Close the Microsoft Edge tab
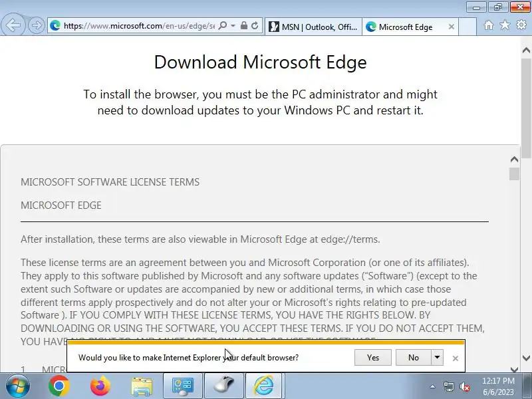532x399 pixels. pyautogui.click(x=452, y=27)
